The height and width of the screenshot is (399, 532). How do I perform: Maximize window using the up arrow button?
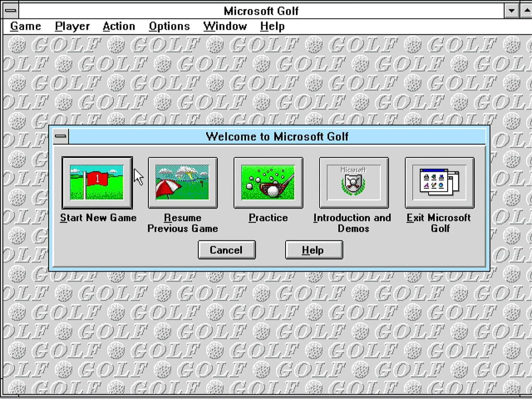[527, 10]
